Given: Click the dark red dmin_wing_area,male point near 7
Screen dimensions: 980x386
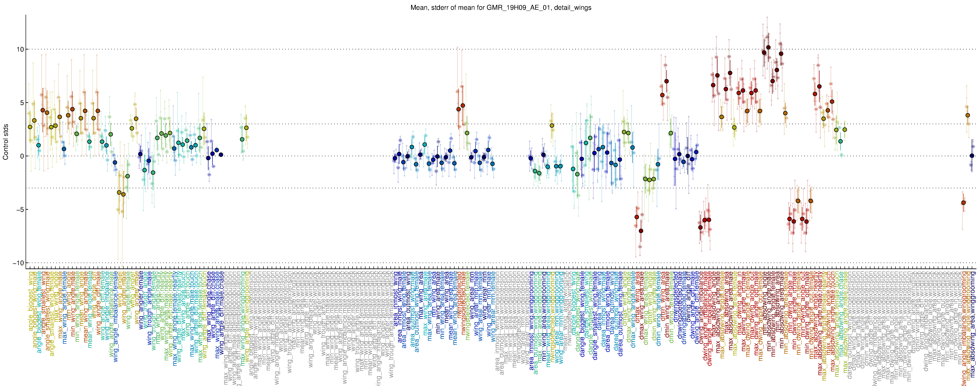Looking at the screenshot, I should tap(666, 81).
